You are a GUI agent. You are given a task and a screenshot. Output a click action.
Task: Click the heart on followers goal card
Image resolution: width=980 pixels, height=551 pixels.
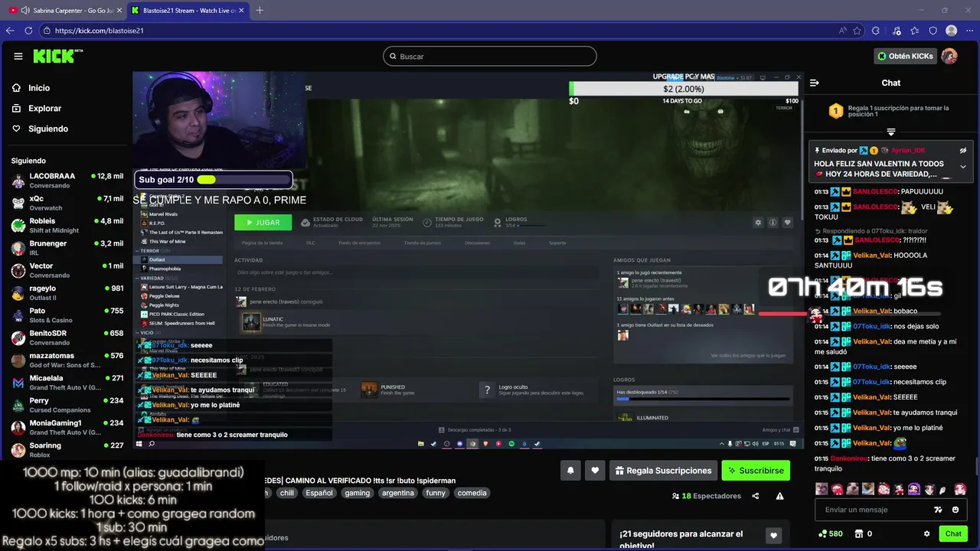click(x=773, y=536)
